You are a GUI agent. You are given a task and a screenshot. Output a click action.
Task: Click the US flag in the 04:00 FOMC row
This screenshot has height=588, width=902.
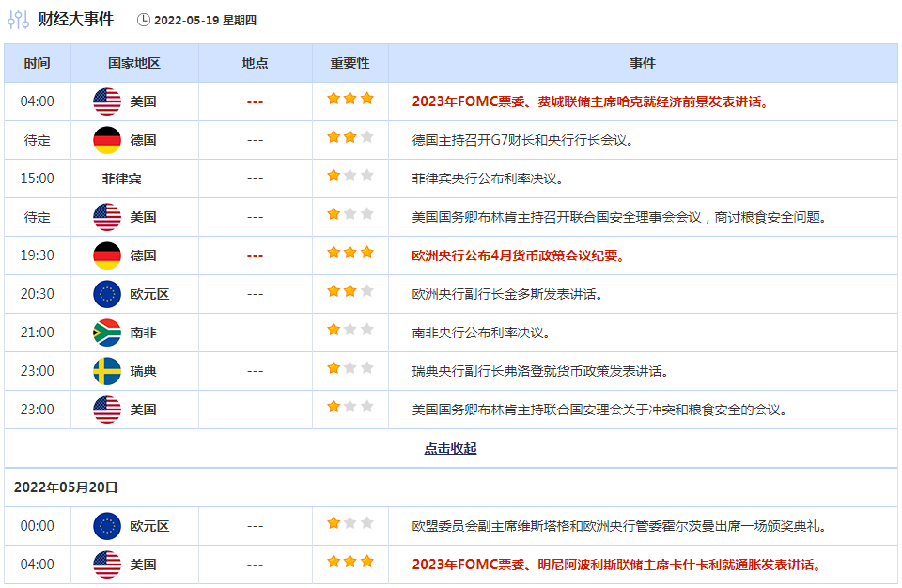point(107,101)
